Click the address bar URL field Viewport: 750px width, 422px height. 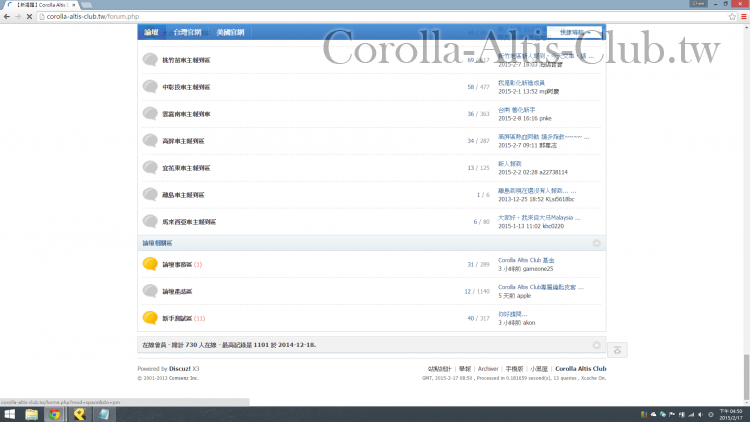pos(383,16)
